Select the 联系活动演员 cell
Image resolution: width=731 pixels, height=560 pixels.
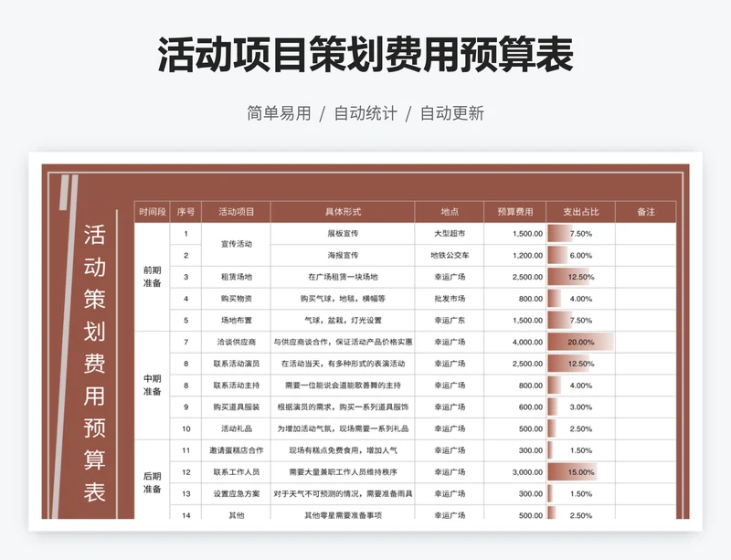coord(237,364)
